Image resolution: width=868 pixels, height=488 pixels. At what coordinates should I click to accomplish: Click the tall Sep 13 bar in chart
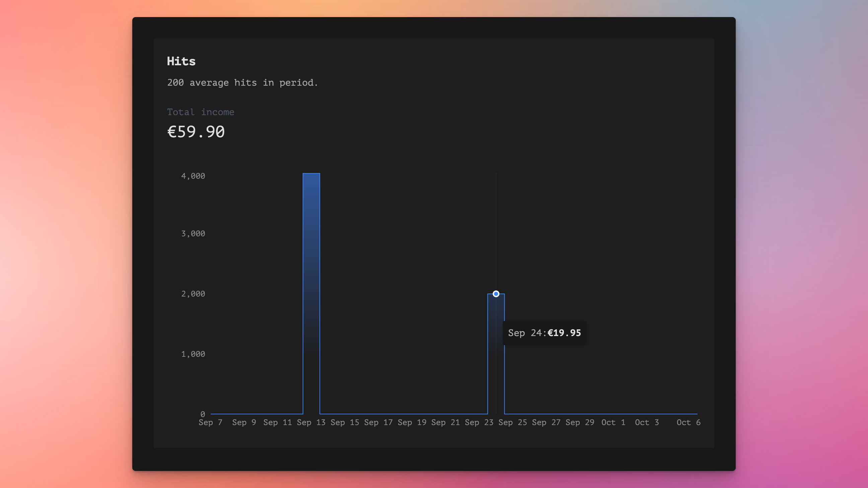coord(311,293)
